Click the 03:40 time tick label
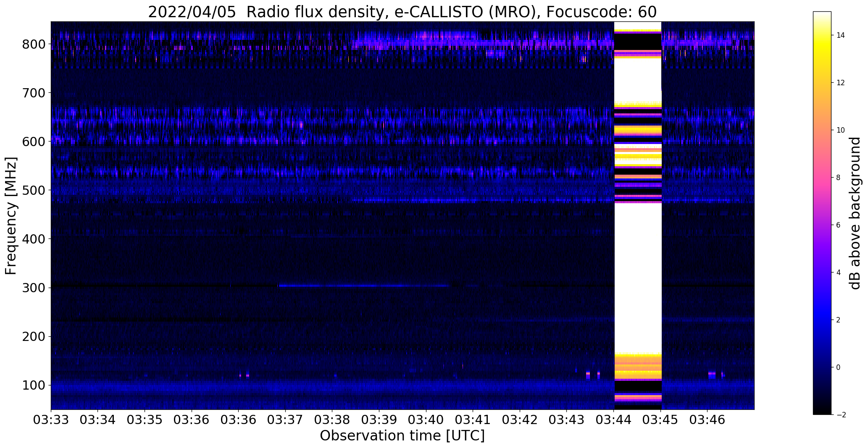Viewport: 868px width, 448px height. tap(426, 419)
